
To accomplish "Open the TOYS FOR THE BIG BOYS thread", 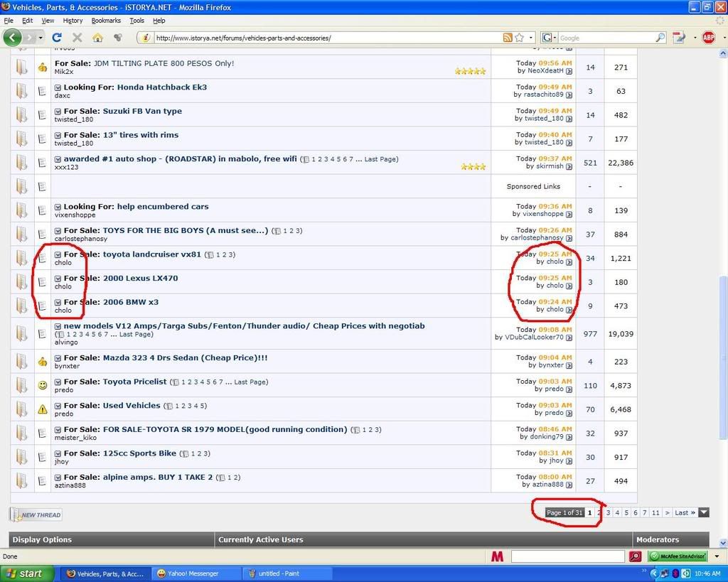I will click(x=186, y=231).
